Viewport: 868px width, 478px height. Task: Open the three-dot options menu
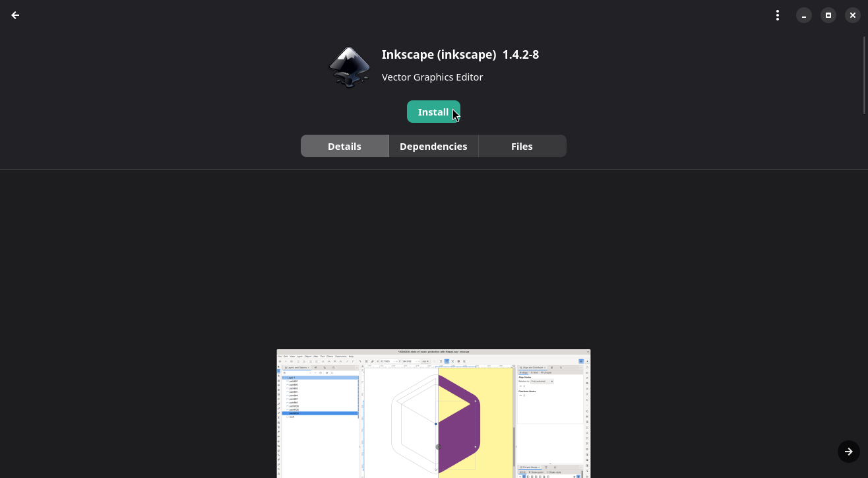pyautogui.click(x=778, y=15)
